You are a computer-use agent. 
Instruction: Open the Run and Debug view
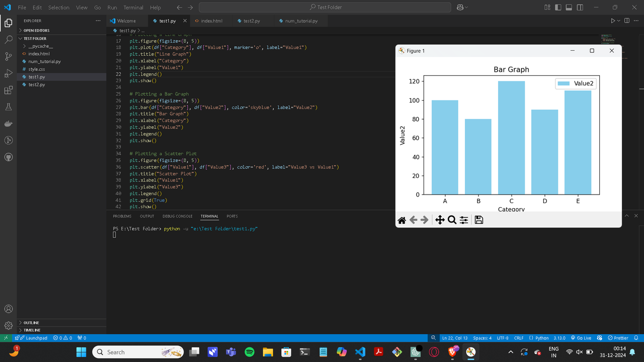point(8,73)
